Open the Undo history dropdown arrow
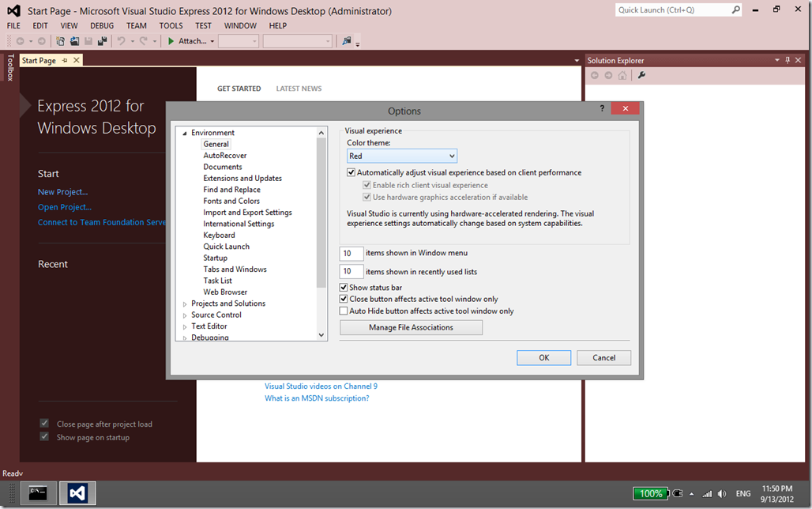This screenshot has width=812, height=509. pyautogui.click(x=132, y=41)
